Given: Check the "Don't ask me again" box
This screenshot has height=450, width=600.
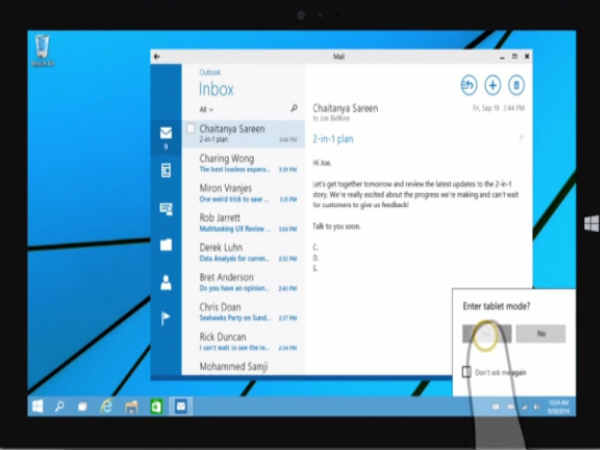Looking at the screenshot, I should (x=467, y=372).
